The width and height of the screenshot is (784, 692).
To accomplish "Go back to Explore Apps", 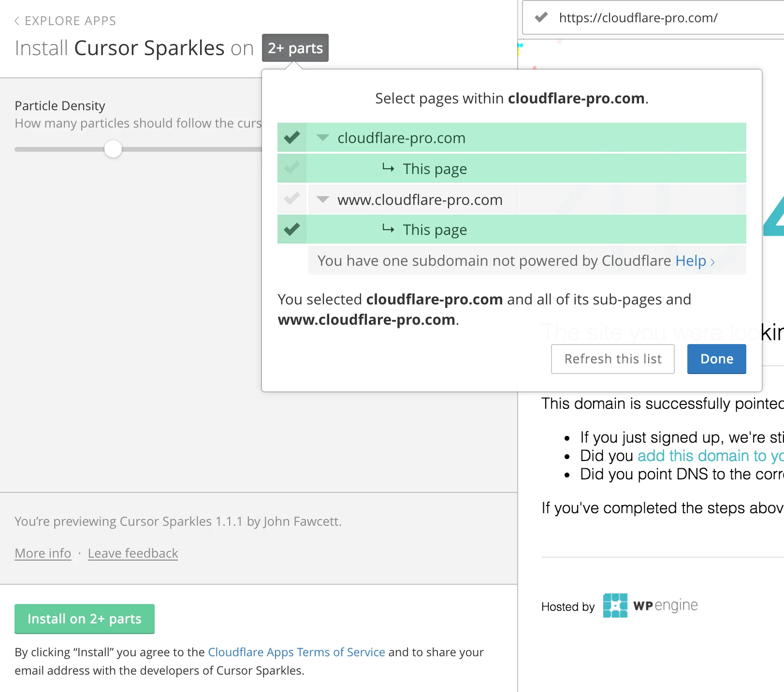I will coord(65,21).
